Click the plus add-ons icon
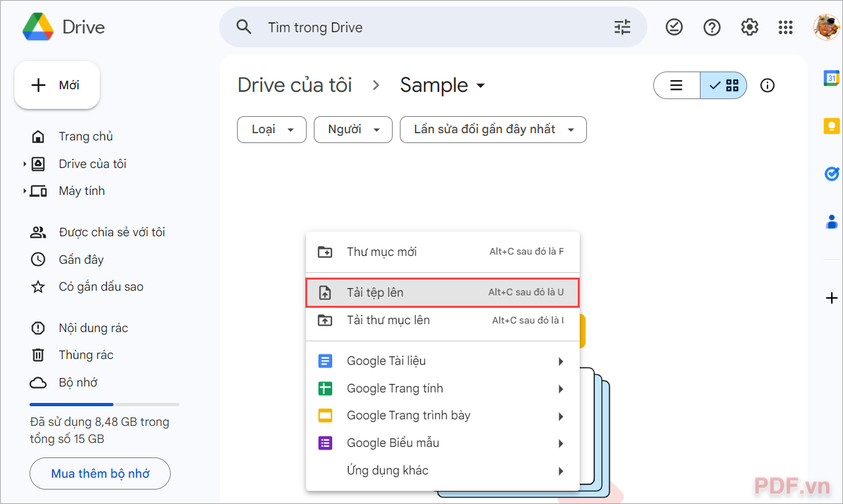843x504 pixels. click(831, 298)
